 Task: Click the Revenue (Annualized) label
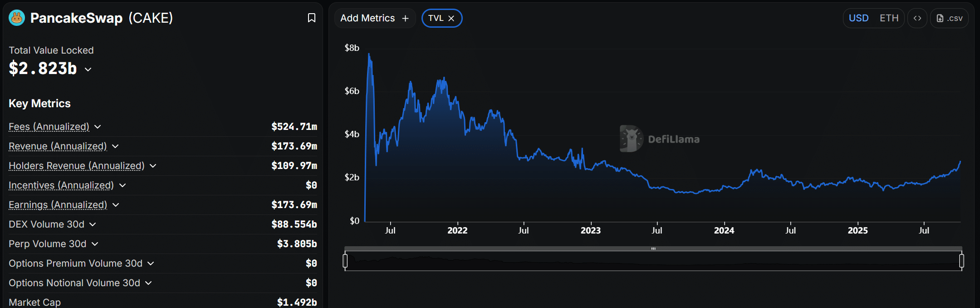tap(58, 146)
